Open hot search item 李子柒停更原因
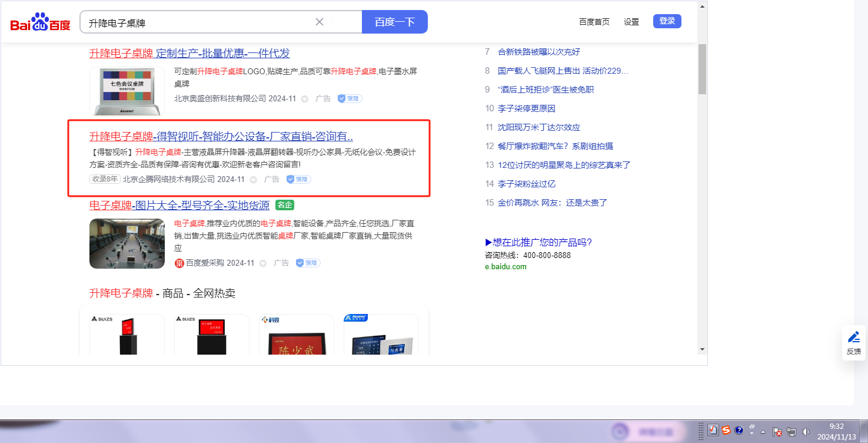 point(526,108)
